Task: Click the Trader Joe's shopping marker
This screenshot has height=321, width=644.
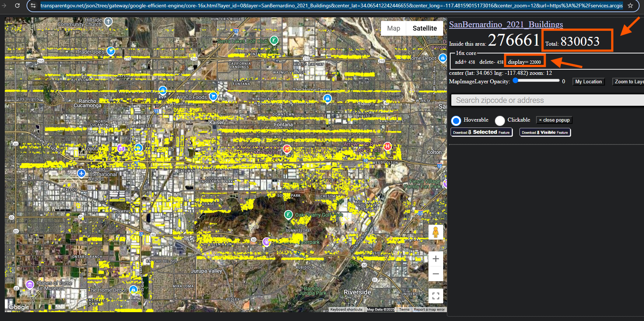Action: (111, 50)
